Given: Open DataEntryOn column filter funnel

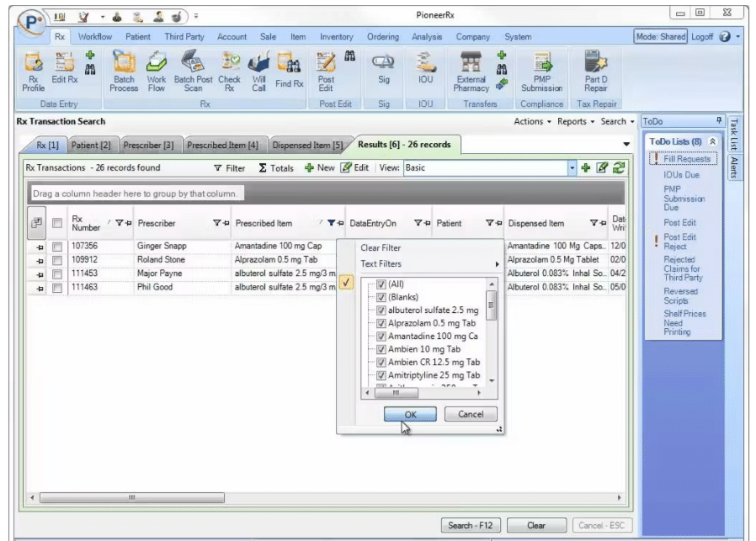Looking at the screenshot, I should point(418,223).
